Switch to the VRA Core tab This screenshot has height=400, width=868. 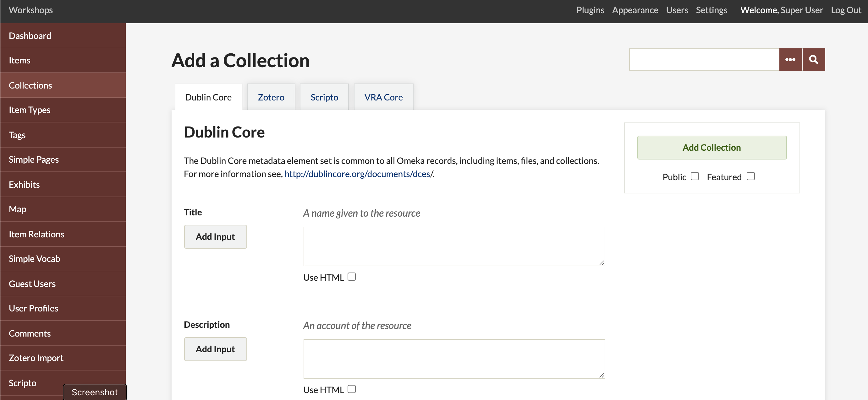pyautogui.click(x=384, y=97)
